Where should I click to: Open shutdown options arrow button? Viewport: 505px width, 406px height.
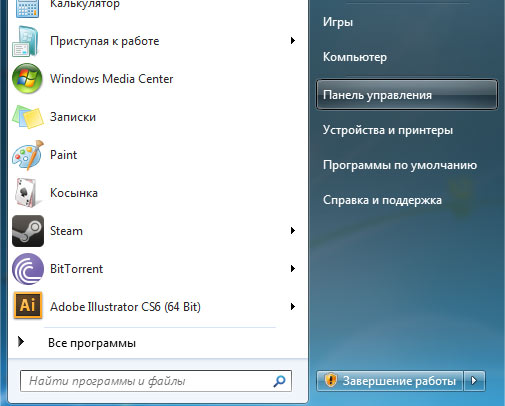(474, 381)
